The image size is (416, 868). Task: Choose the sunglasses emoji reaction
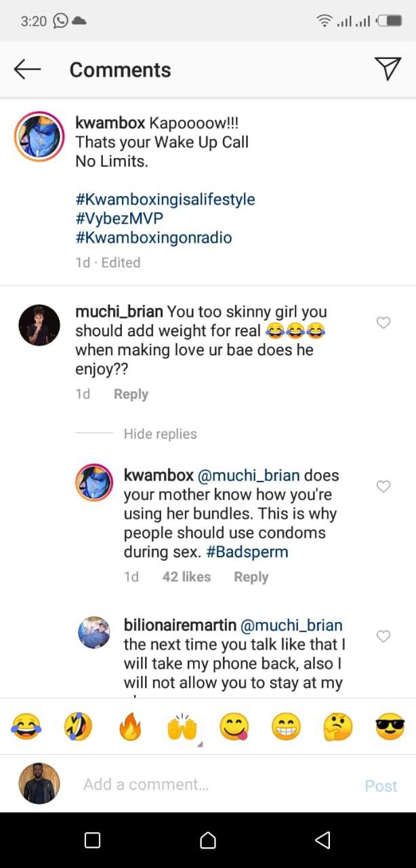tap(389, 726)
